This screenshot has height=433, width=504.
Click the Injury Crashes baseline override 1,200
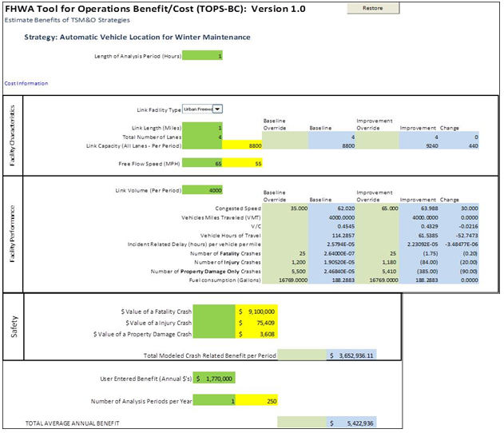(x=285, y=262)
